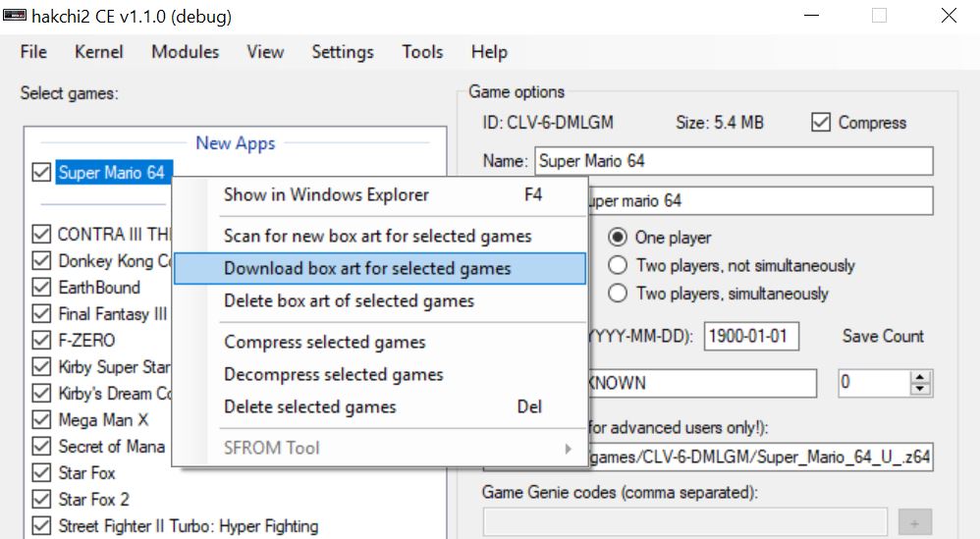Click the Game Genie plus button
Viewport: 980px width, 539px height.
915,522
